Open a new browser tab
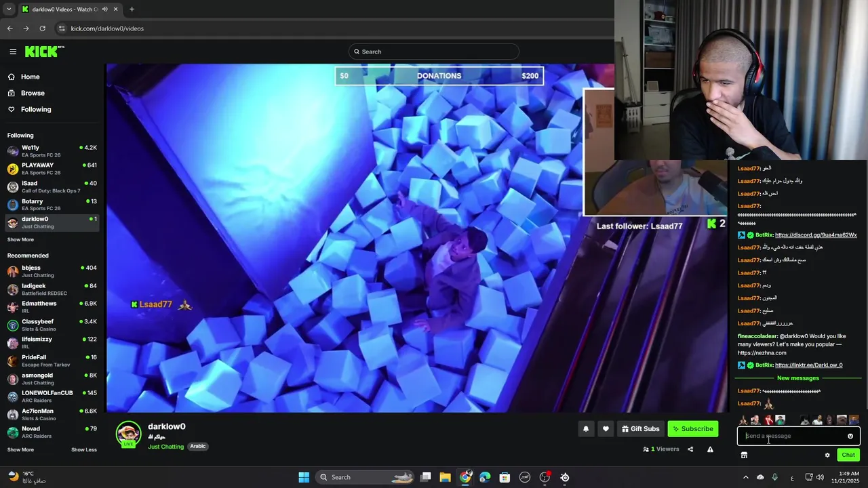 (x=132, y=9)
